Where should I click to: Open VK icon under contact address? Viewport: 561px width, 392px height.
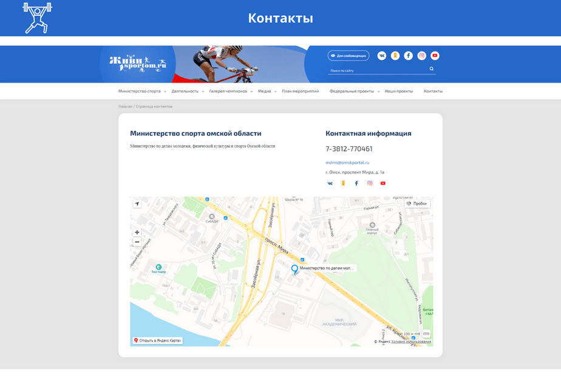click(x=330, y=183)
